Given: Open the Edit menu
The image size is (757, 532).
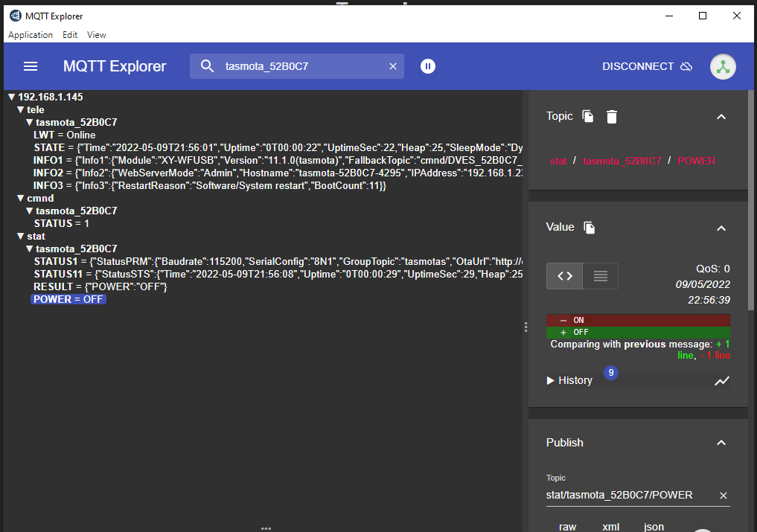Looking at the screenshot, I should 70,35.
